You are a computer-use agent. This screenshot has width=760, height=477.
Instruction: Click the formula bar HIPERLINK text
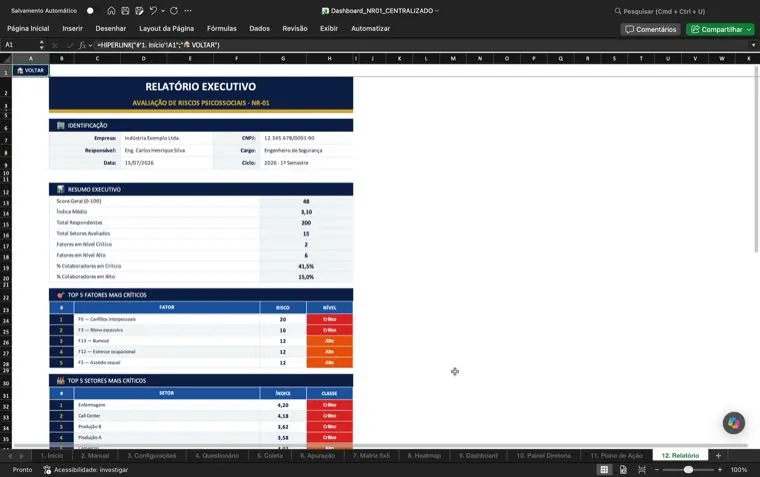click(158, 45)
